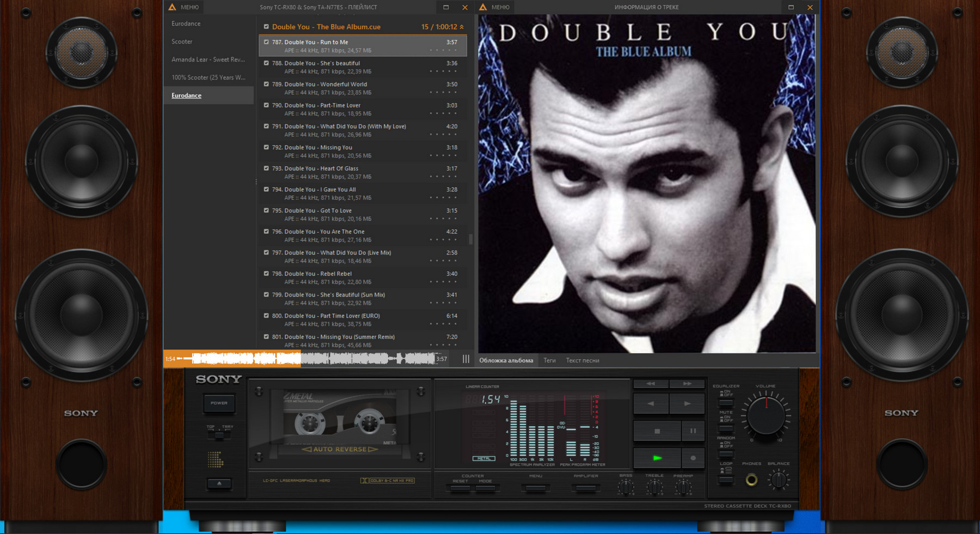Select the first Eurodance playlist above Scooter
980x534 pixels.
pyautogui.click(x=209, y=23)
